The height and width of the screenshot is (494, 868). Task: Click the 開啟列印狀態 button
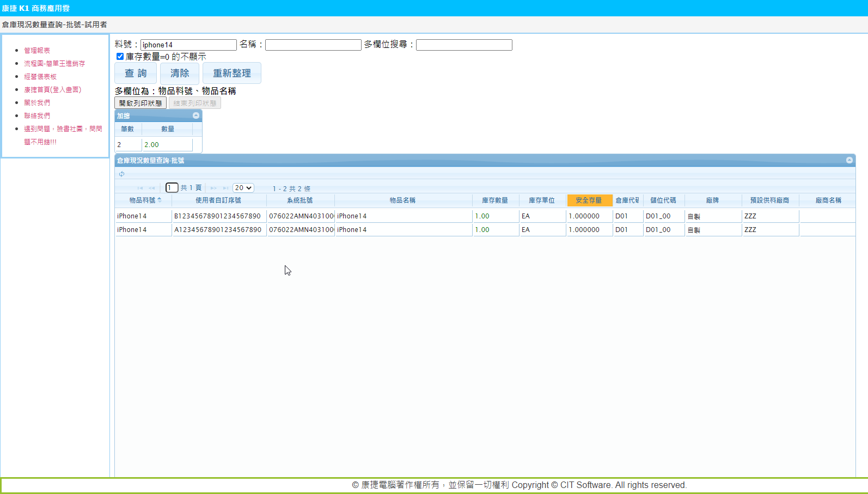click(x=140, y=103)
